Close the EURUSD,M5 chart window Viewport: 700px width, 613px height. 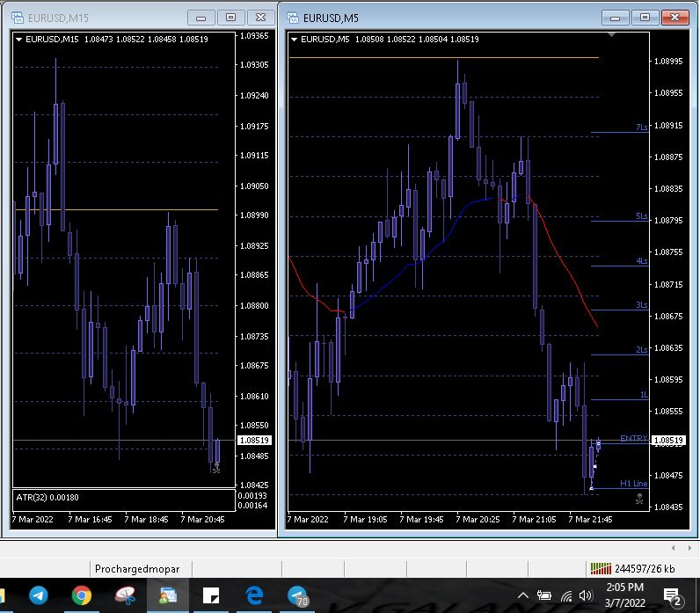pyautogui.click(x=675, y=18)
